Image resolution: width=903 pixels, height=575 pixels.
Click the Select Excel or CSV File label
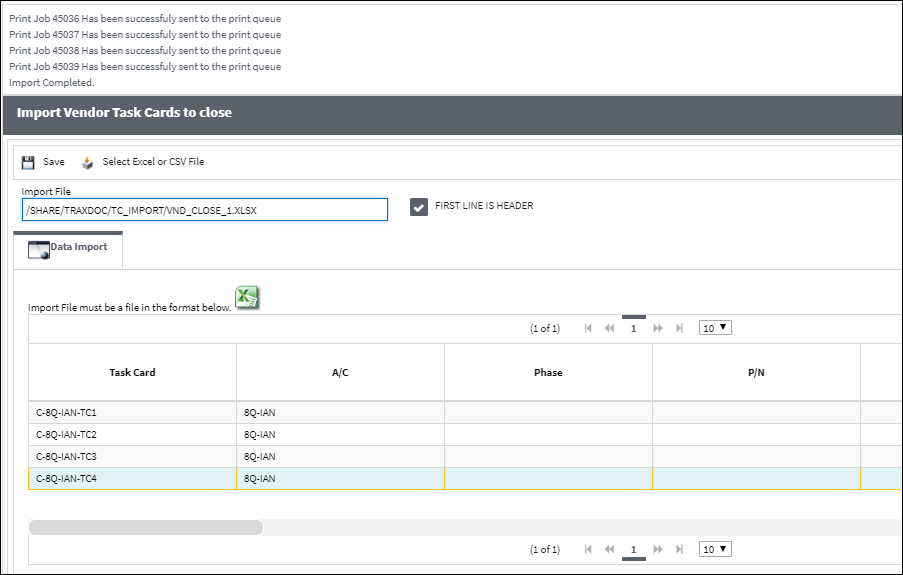pyautogui.click(x=153, y=162)
